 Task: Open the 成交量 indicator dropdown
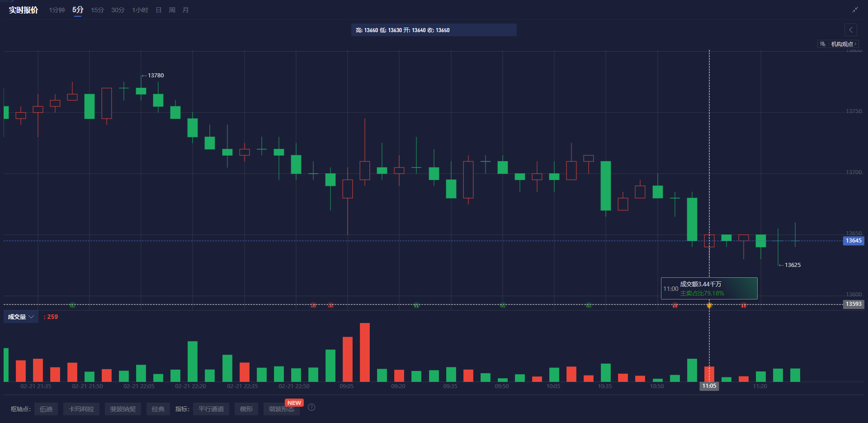coord(21,317)
